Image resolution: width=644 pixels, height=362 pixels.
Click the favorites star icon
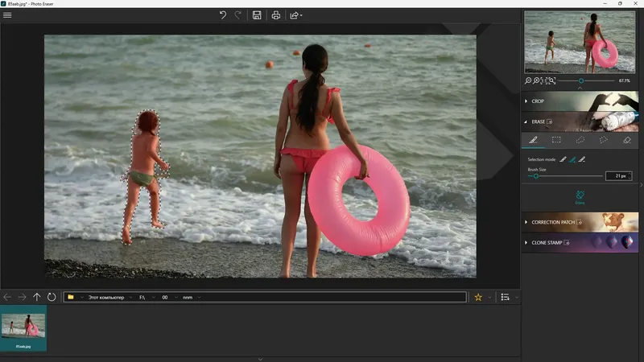point(478,297)
